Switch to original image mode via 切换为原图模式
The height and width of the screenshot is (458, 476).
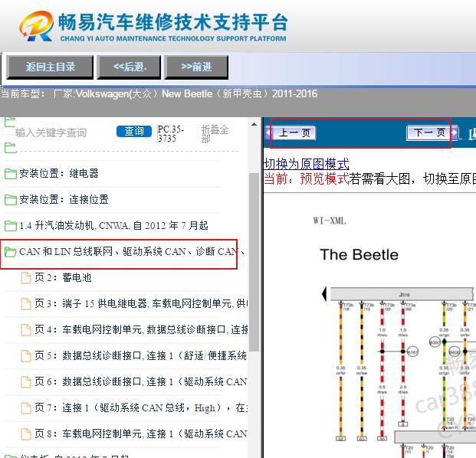point(307,164)
